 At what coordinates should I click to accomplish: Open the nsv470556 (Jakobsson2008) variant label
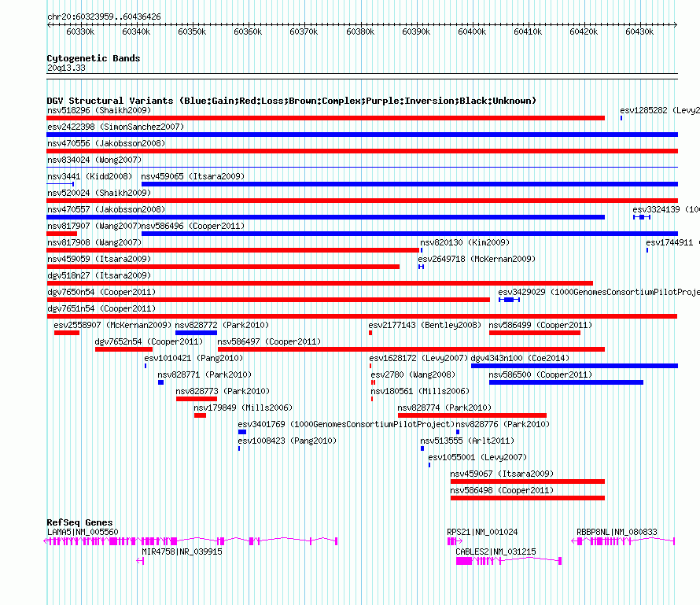point(106,143)
